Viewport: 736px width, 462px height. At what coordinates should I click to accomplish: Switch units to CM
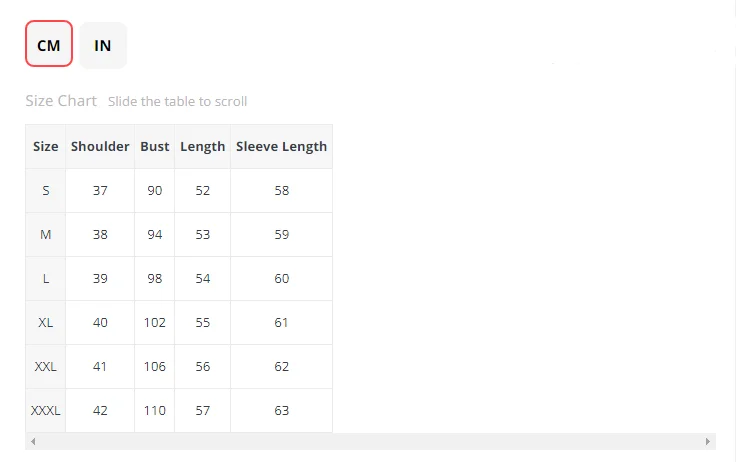coord(49,44)
